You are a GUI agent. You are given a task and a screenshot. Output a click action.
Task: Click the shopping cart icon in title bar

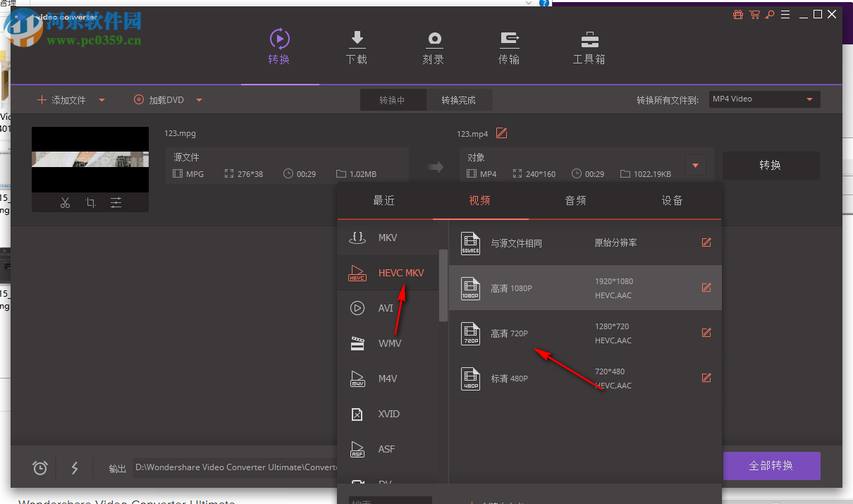coord(754,14)
